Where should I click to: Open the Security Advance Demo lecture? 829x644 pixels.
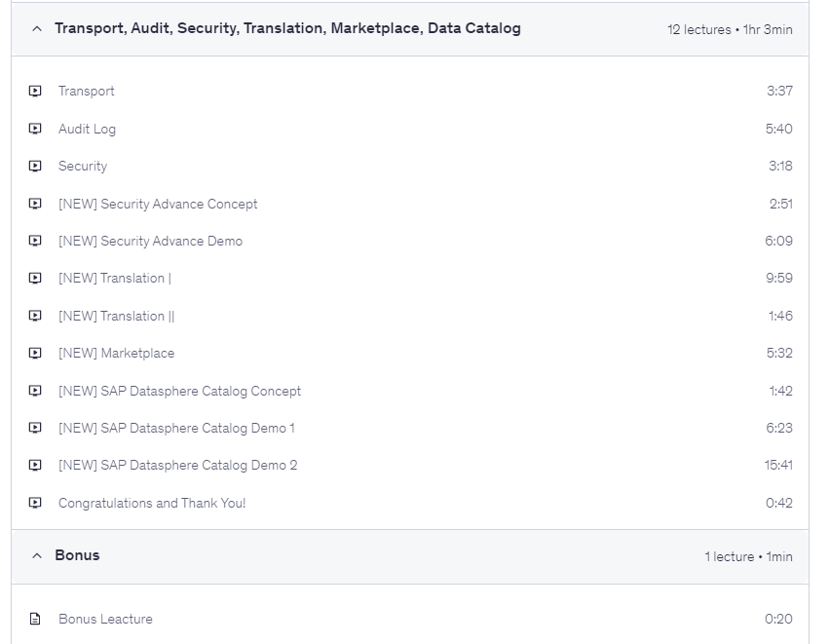point(150,242)
